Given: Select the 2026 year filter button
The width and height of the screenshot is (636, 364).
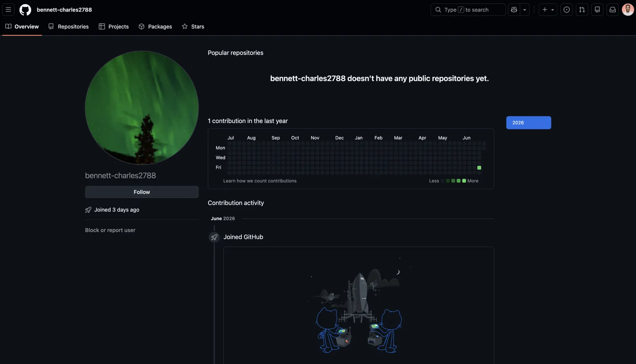Looking at the screenshot, I should tap(529, 123).
